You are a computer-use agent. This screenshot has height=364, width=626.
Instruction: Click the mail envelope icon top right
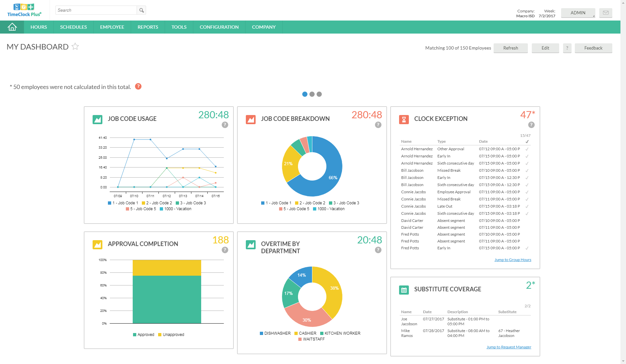pyautogui.click(x=606, y=13)
